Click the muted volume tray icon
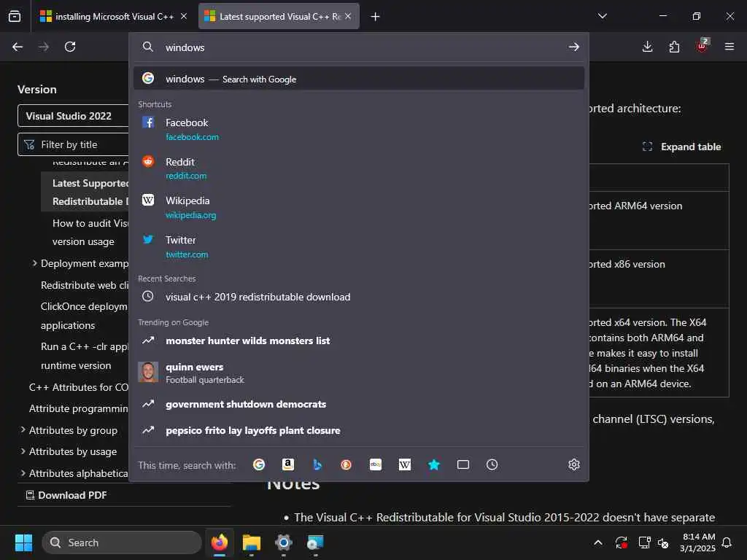This screenshot has height=560, width=747. (662, 542)
